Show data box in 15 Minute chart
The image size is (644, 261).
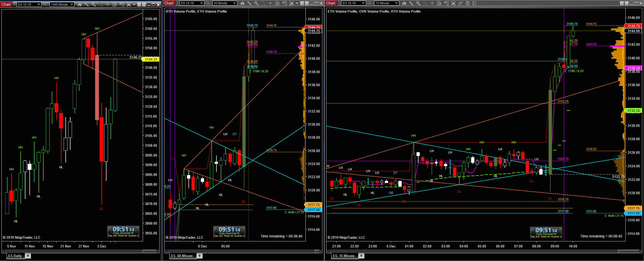tap(439, 3)
